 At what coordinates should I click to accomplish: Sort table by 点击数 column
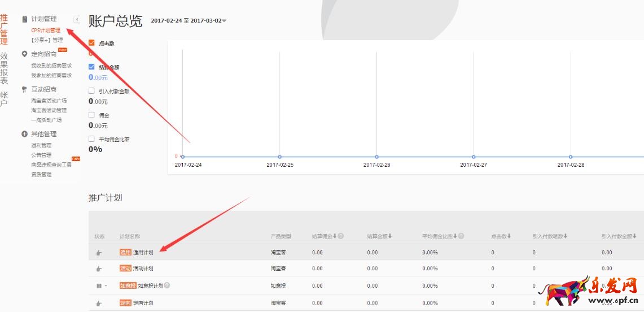[x=501, y=236]
